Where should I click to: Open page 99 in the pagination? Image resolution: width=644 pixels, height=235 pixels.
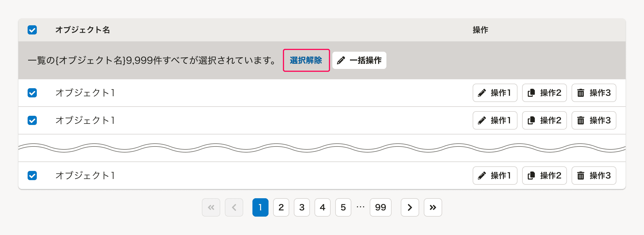[380, 207]
